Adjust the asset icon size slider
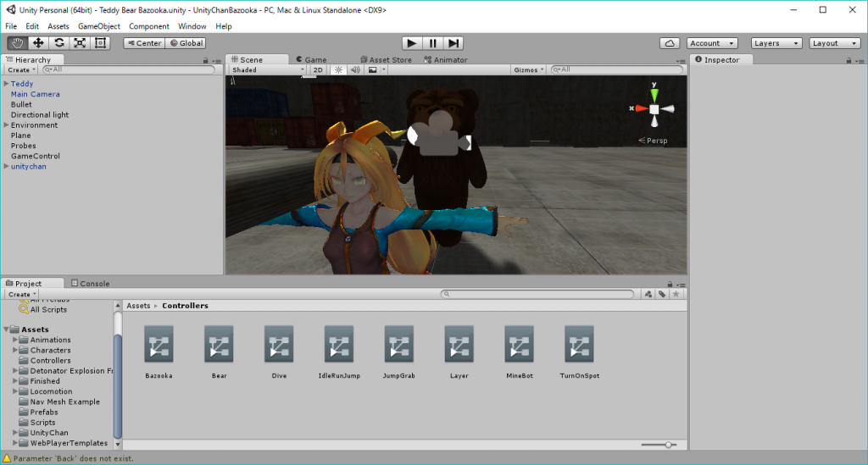 click(669, 445)
